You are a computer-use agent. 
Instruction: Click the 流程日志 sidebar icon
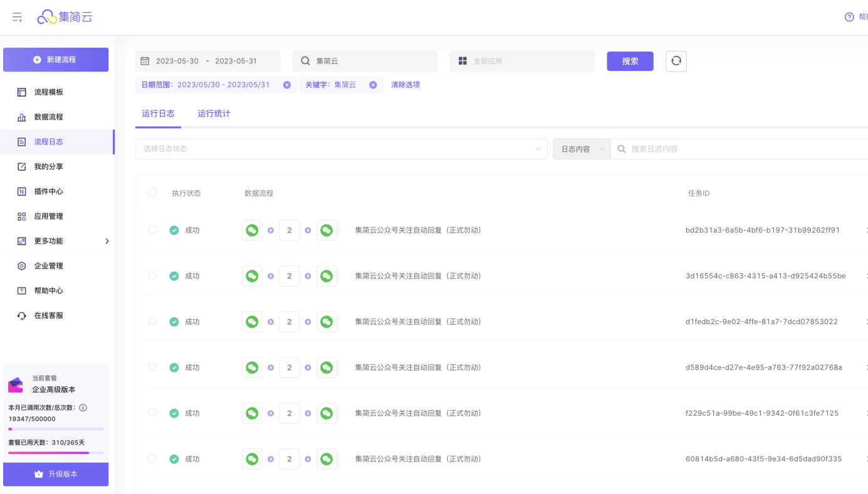coord(21,142)
